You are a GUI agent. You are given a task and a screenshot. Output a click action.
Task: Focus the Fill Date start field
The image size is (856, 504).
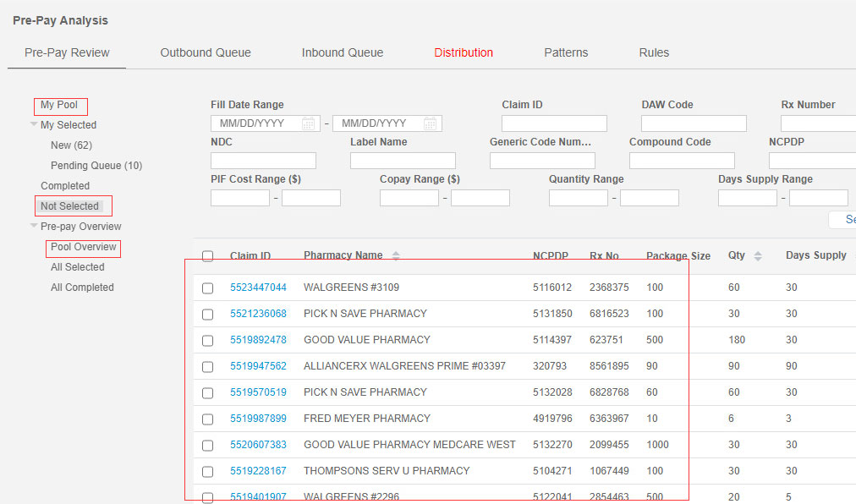tap(266, 123)
